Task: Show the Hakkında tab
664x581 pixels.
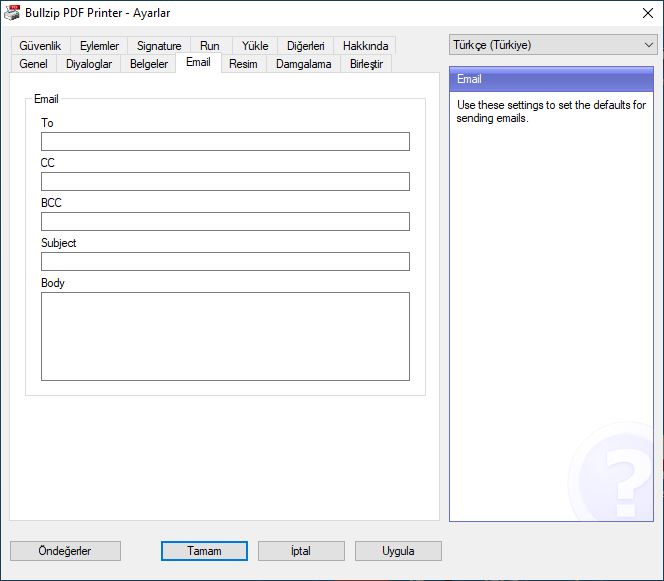Action: point(365,46)
